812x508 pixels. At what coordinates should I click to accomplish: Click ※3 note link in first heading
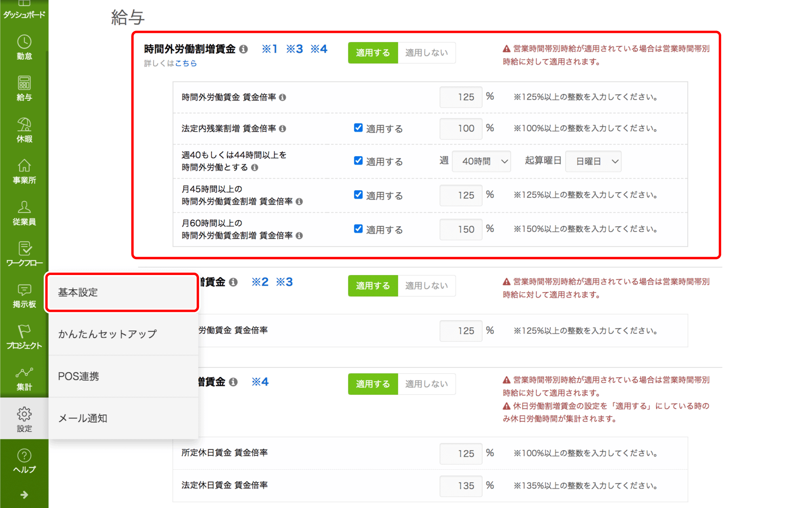pos(294,49)
